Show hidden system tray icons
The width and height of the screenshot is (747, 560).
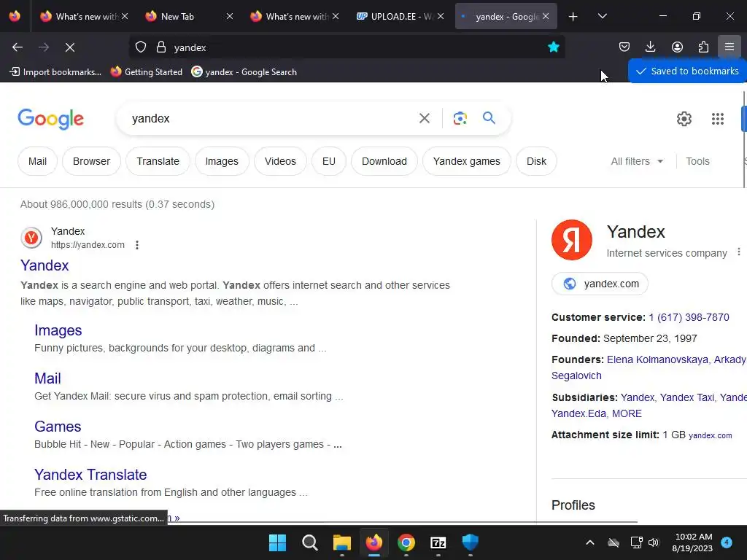589,542
